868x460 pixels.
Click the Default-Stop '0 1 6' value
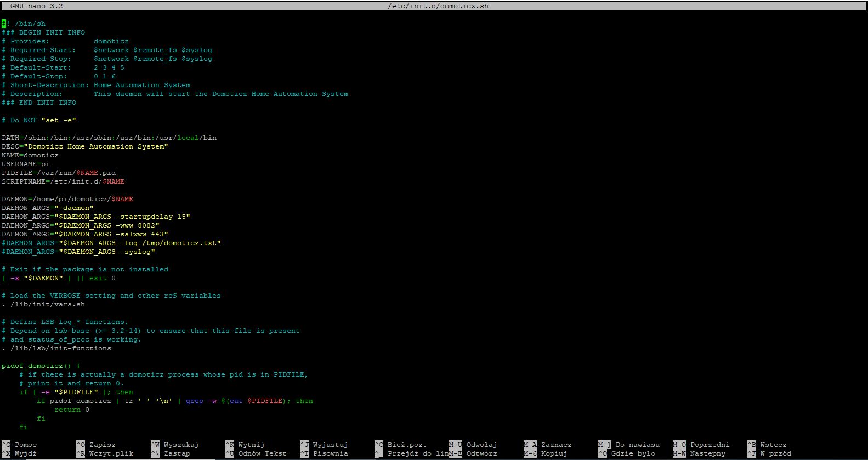pos(105,76)
